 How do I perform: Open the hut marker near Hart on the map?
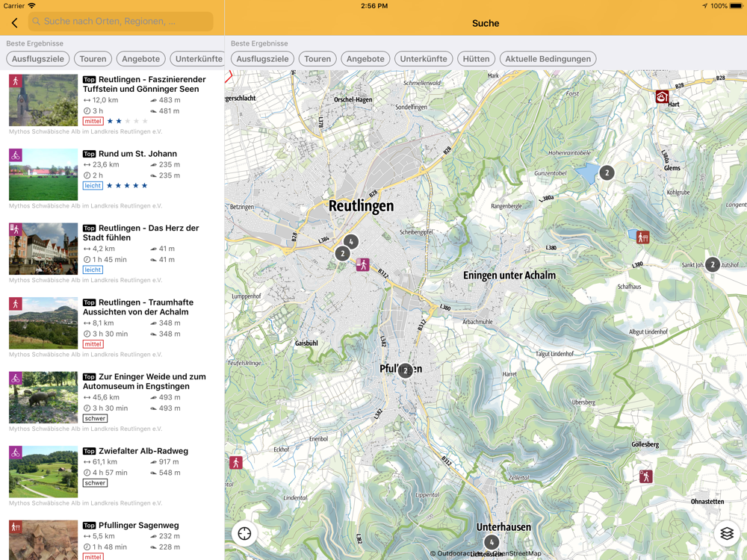tap(662, 96)
